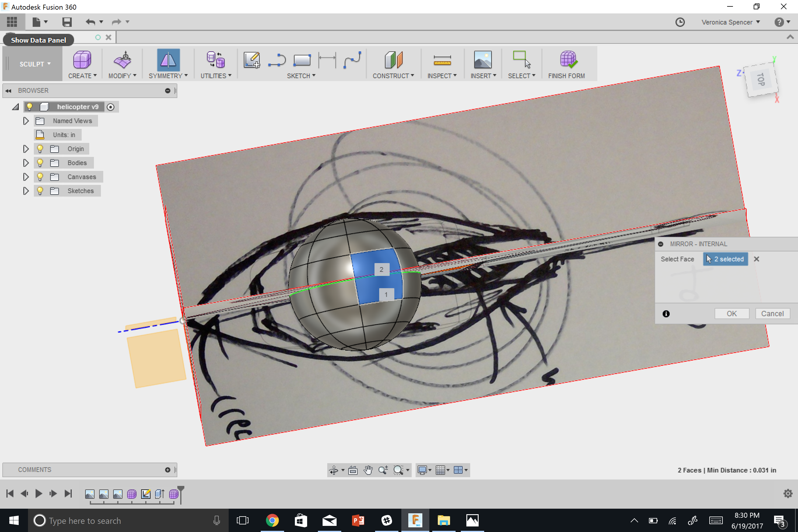Open the display settings dropdown
This screenshot has width=798, height=532.
(424, 470)
